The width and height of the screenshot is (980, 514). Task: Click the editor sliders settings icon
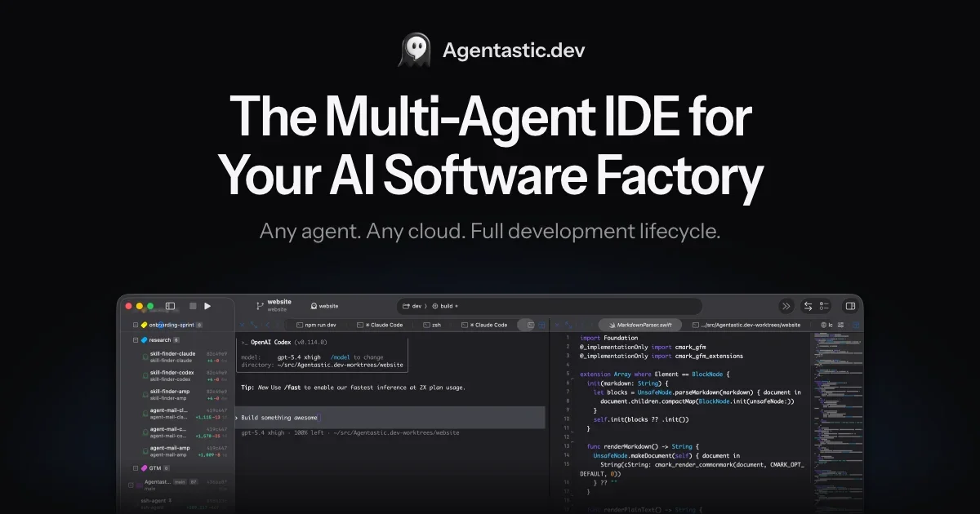[840, 325]
